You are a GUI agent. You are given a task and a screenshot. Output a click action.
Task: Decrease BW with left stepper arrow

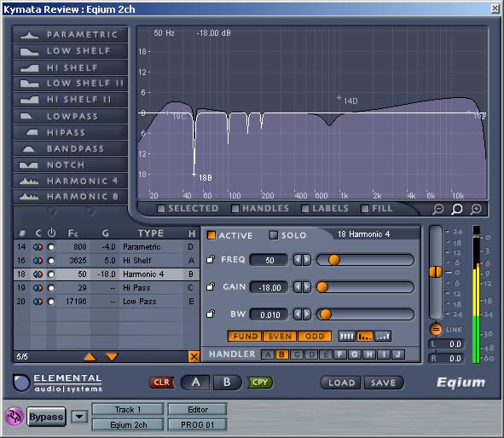(298, 314)
